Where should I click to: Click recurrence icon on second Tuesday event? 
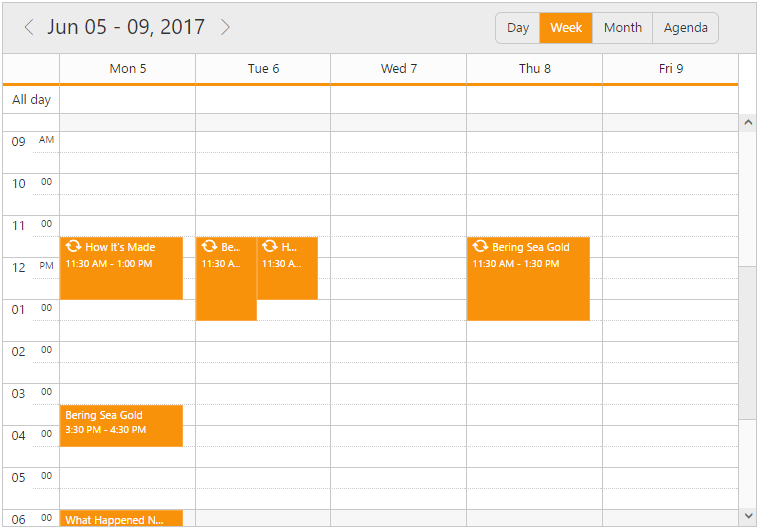pyautogui.click(x=269, y=246)
